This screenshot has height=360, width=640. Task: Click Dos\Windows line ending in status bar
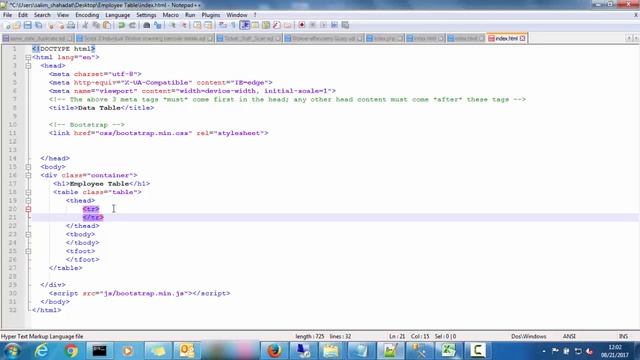[x=529, y=336]
